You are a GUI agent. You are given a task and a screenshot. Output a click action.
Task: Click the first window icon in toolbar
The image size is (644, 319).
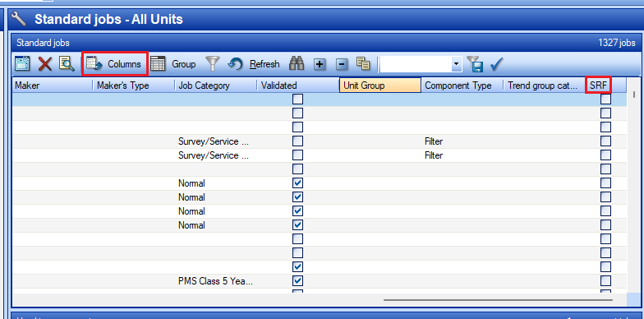[23, 64]
